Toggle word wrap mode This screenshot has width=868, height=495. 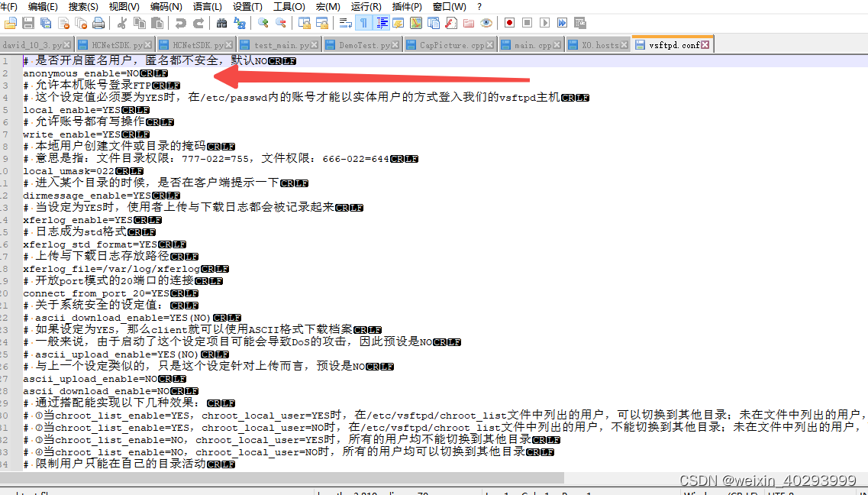(345, 24)
